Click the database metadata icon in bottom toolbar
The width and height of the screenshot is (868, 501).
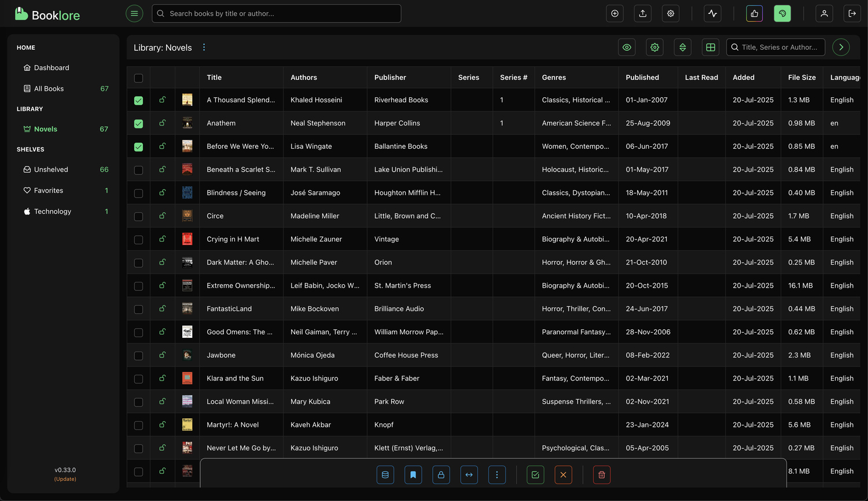coord(385,475)
